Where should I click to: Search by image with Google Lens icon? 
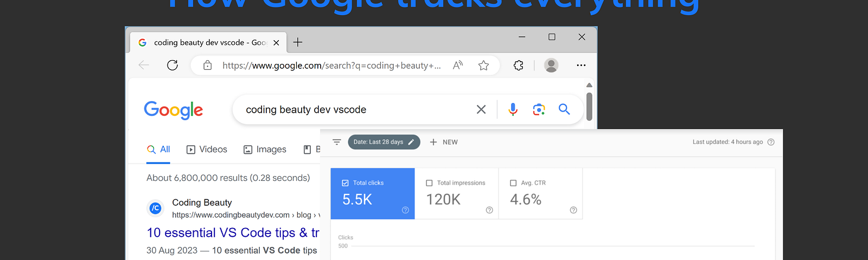click(539, 109)
